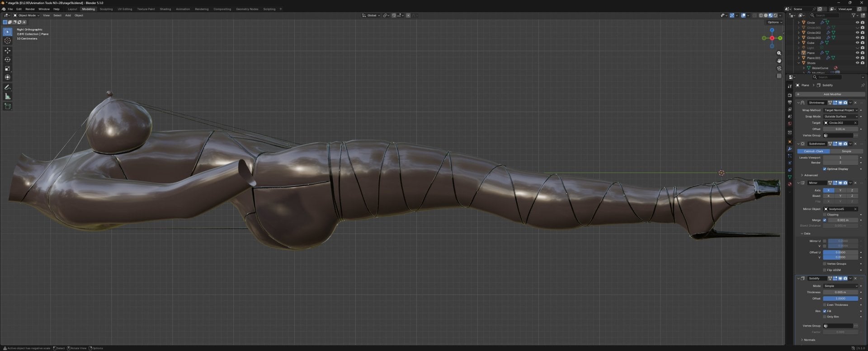Screen dimensions: 868x351
Task: Enable Even Thickness checkbox
Action: 825,305
